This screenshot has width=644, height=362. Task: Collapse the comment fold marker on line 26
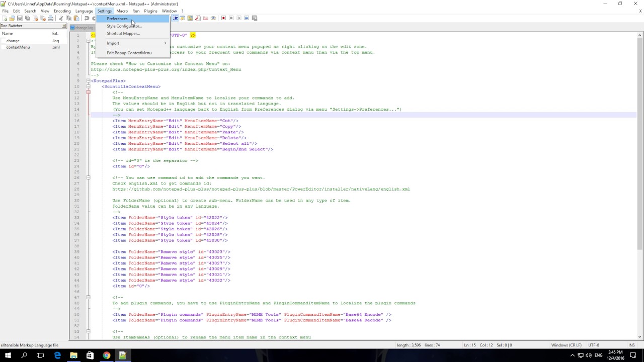point(88,177)
